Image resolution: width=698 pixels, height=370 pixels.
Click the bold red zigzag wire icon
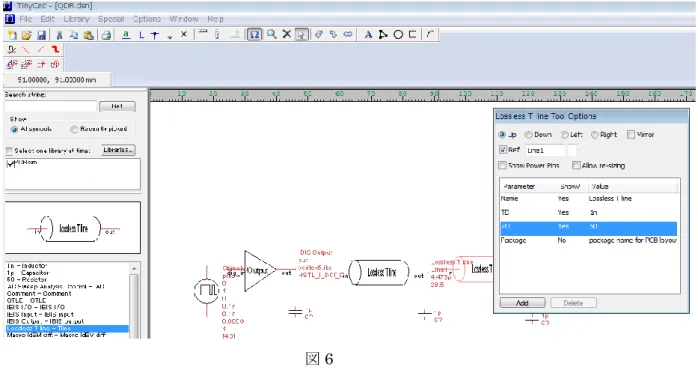point(55,49)
